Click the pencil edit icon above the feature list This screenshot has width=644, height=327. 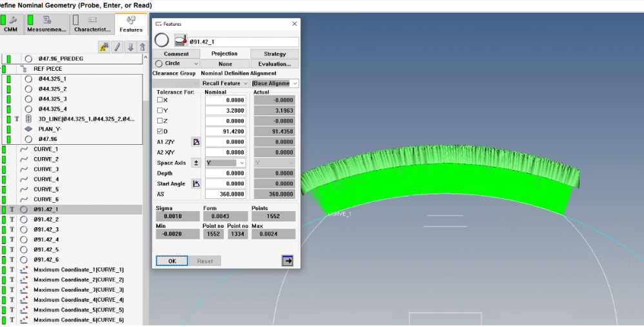[117, 47]
